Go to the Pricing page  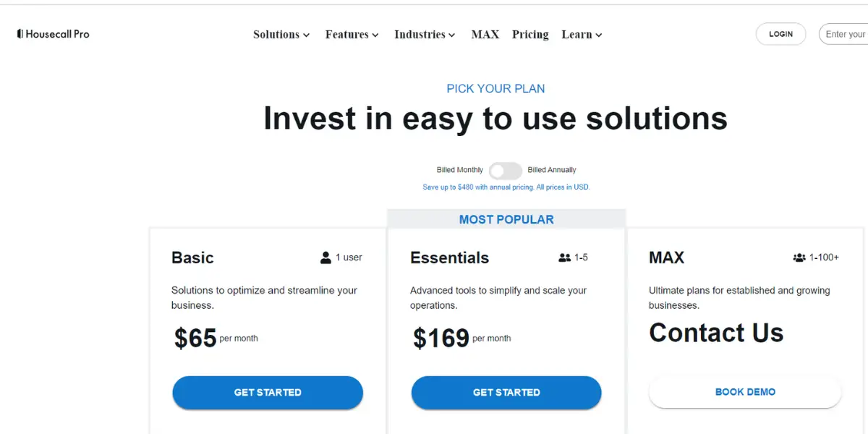530,34
